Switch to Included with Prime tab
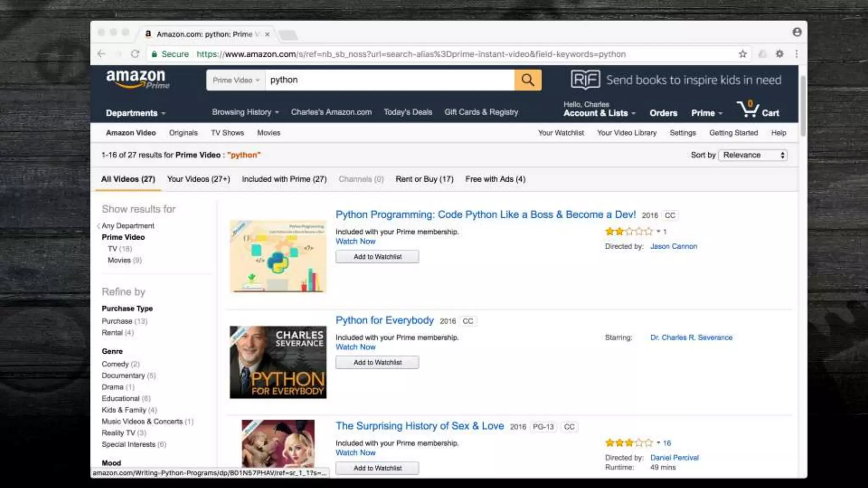 click(284, 179)
